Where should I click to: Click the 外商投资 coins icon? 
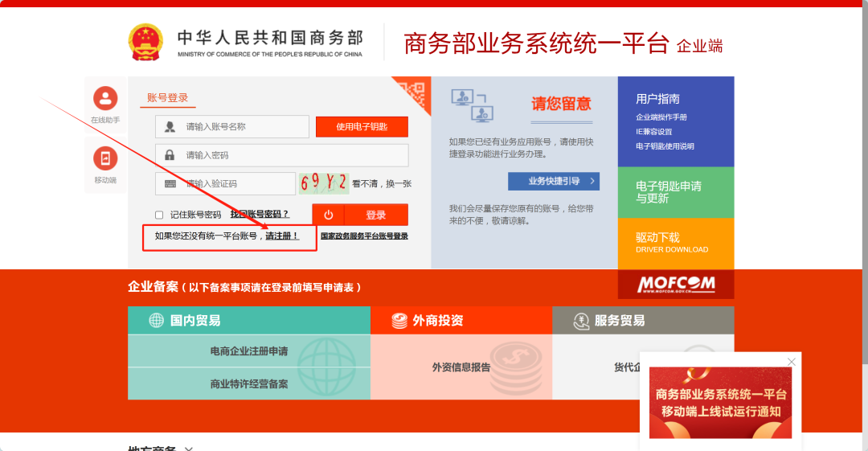(399, 321)
